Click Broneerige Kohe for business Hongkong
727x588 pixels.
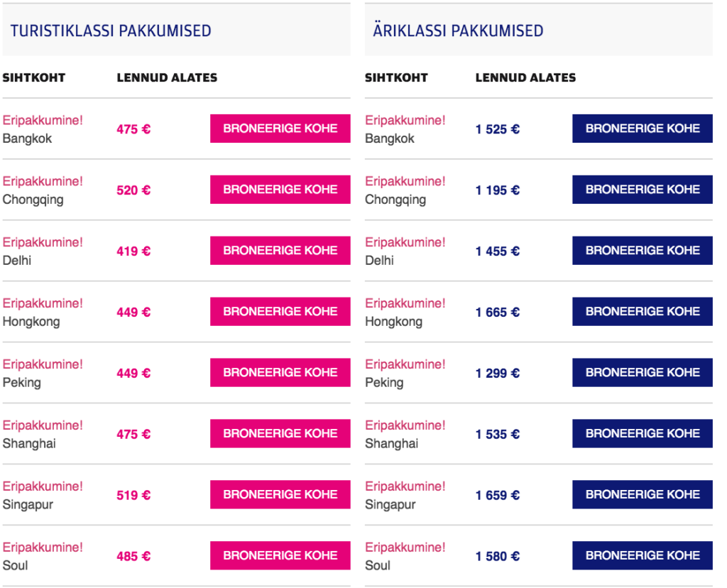click(x=643, y=312)
